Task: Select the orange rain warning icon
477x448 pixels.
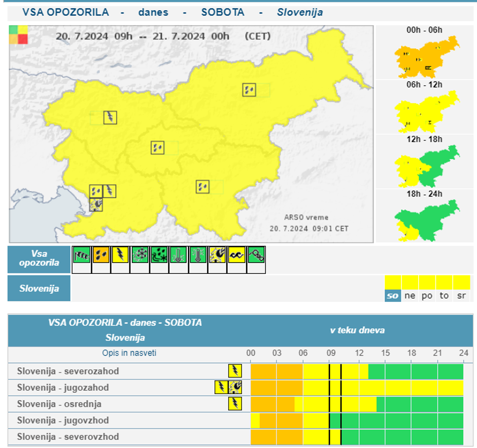Action: point(100,255)
